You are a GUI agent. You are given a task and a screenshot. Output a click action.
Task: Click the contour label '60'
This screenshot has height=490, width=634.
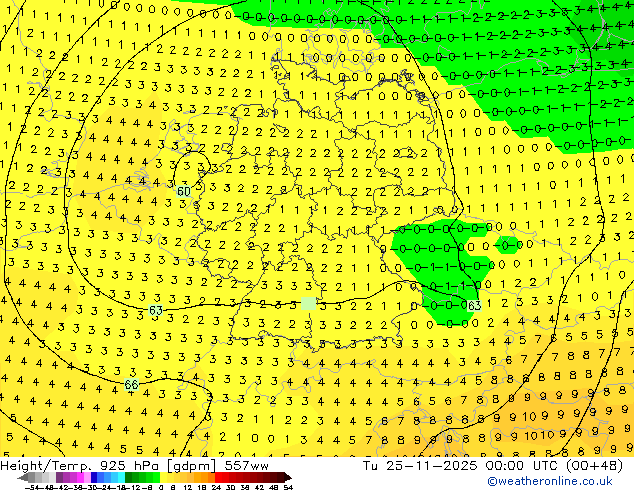click(x=184, y=191)
